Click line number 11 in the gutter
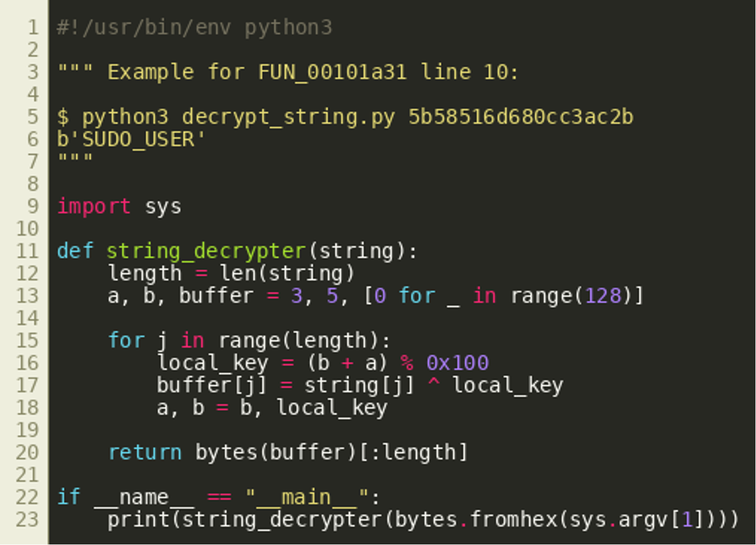This screenshot has width=756, height=545. pos(27,250)
